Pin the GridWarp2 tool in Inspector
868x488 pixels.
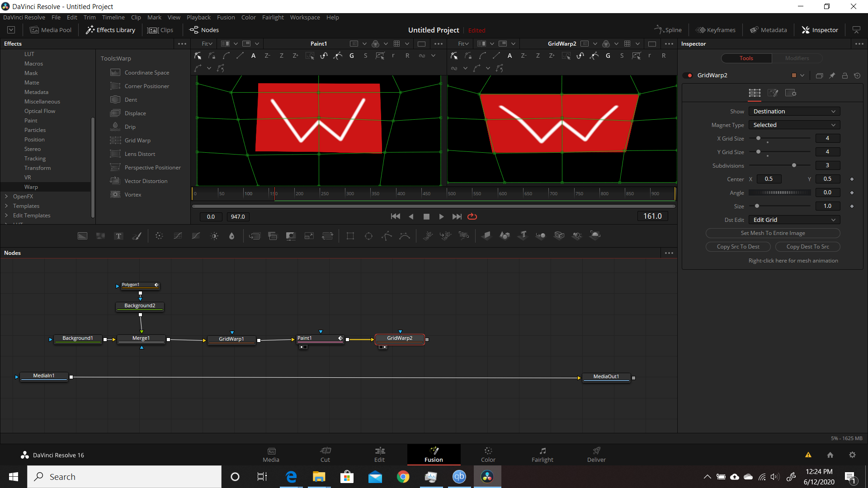(x=832, y=75)
